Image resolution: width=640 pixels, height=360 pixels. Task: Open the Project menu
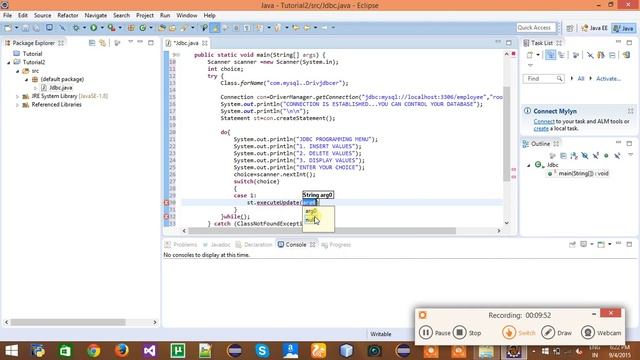145,16
